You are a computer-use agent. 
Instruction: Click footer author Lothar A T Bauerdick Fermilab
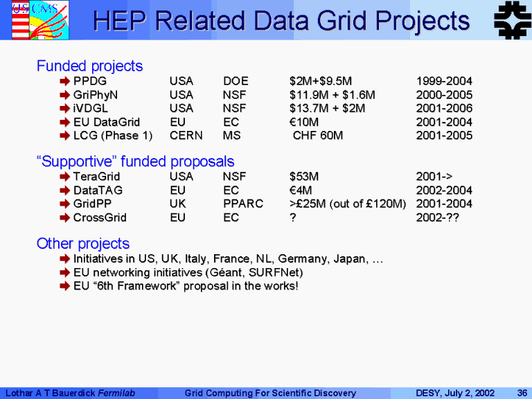(70, 393)
